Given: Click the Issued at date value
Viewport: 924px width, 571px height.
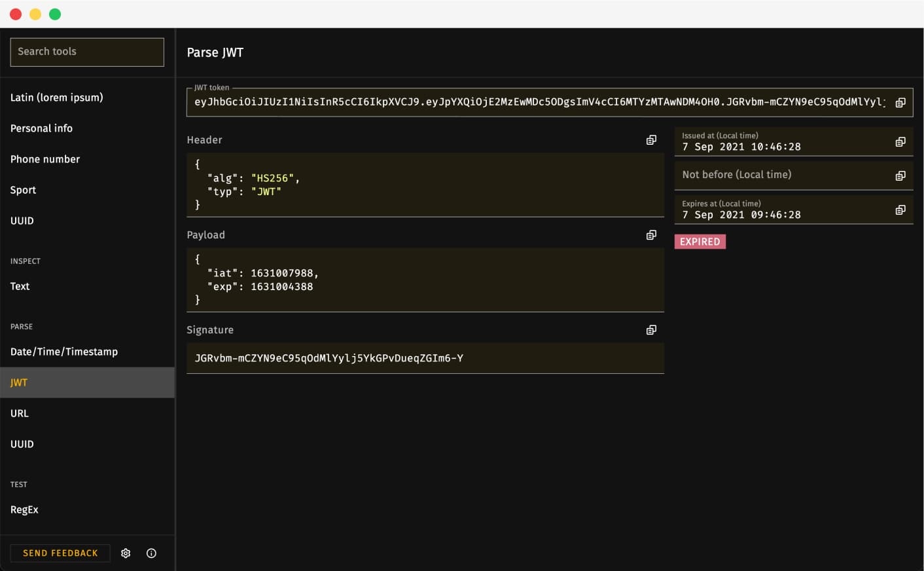Looking at the screenshot, I should point(741,147).
